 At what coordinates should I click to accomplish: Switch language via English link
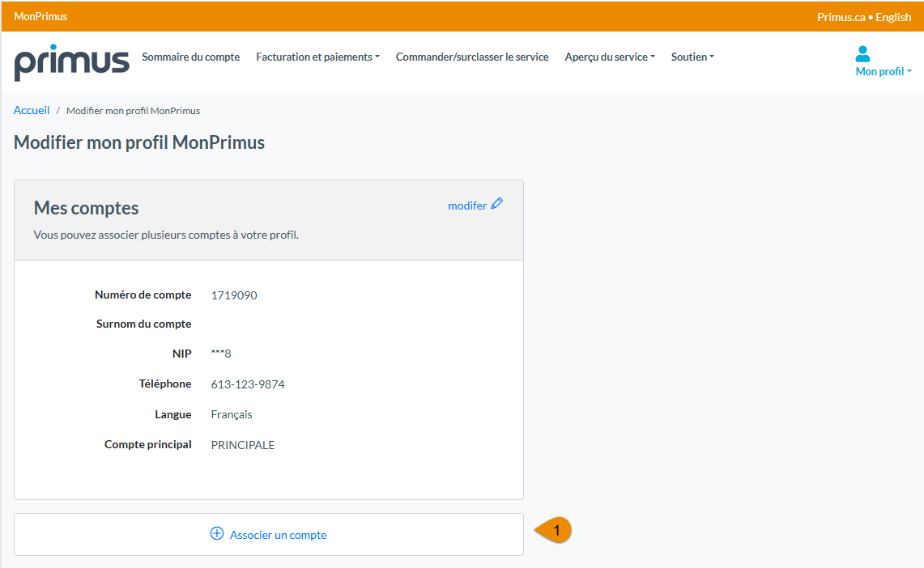click(893, 17)
